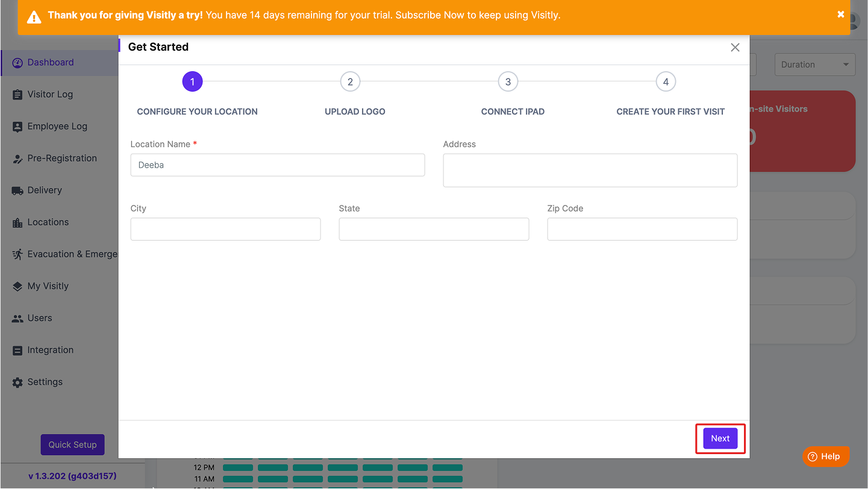
Task: Click the State input field
Action: (x=434, y=229)
